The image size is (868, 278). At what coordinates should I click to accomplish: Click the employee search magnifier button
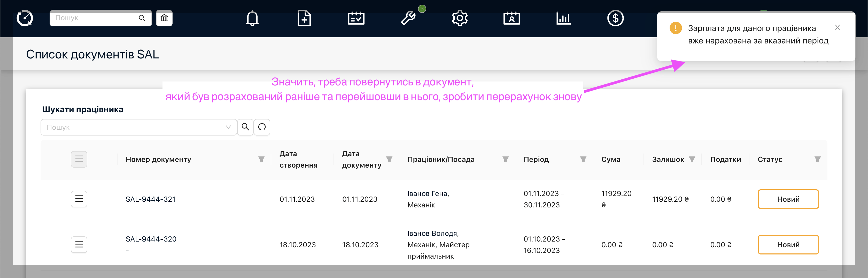[245, 127]
